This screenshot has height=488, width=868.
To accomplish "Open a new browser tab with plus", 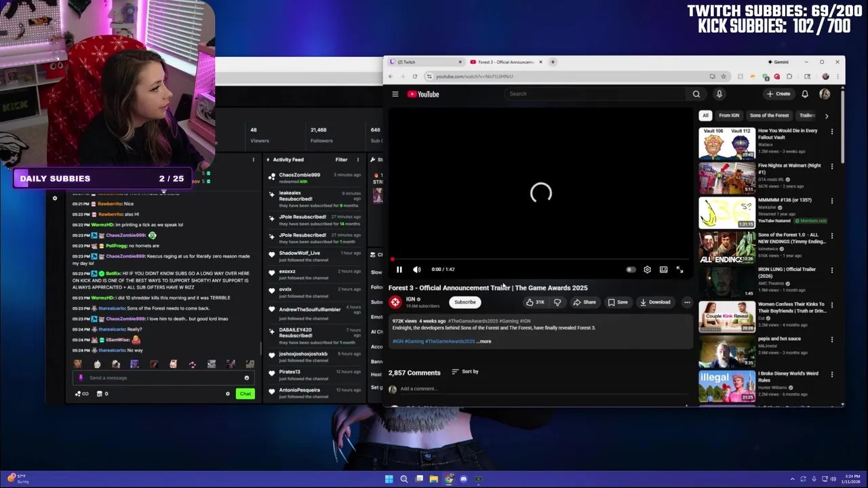I will coord(553,62).
